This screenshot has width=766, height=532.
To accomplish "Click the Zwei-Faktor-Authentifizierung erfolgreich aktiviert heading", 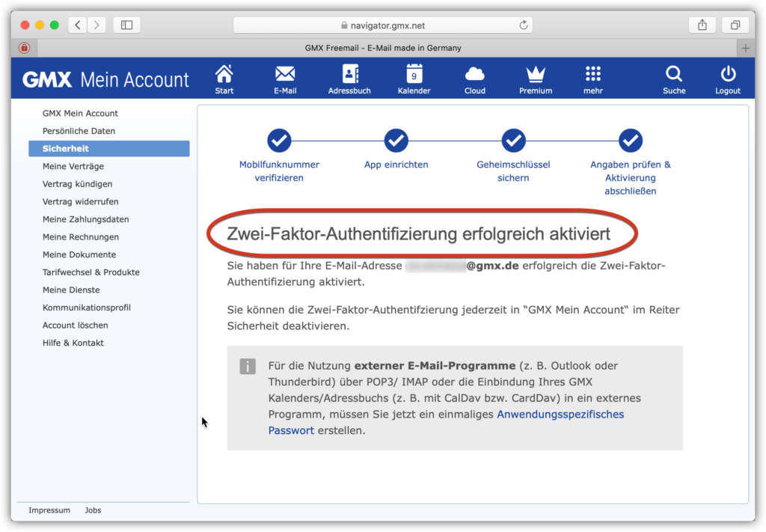I will tap(419, 234).
